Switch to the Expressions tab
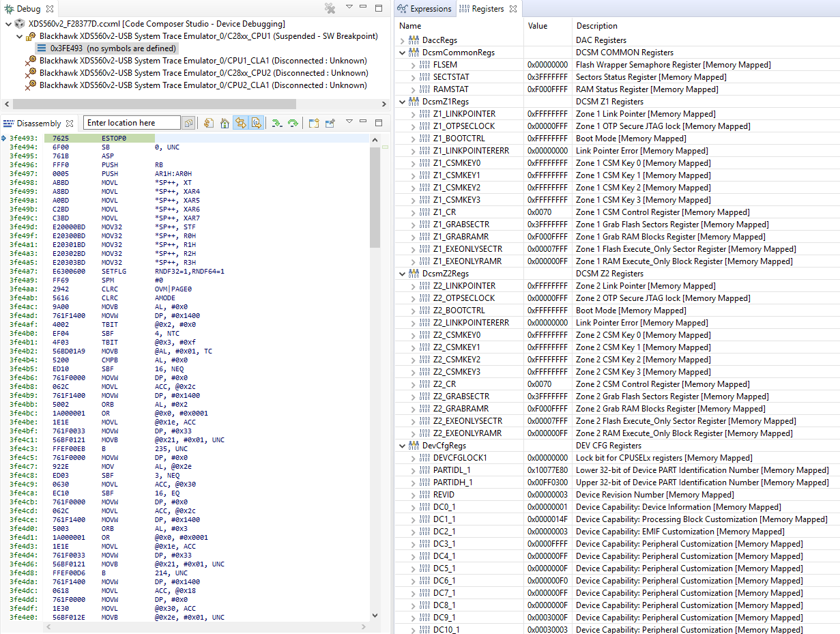This screenshot has height=634, width=840. (x=424, y=9)
